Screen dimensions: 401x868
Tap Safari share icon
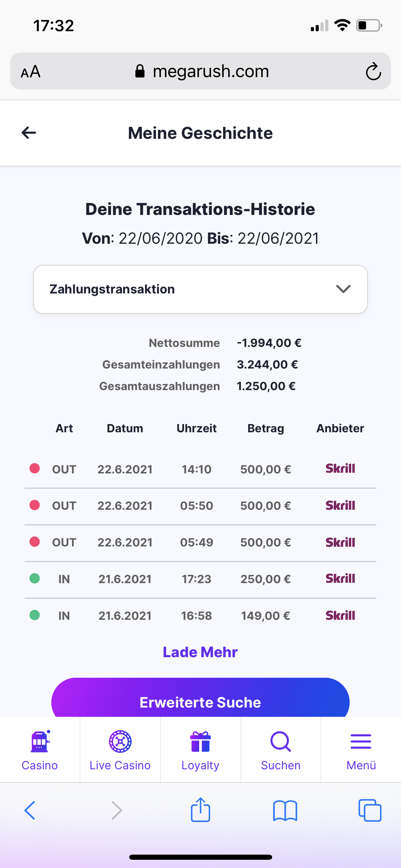point(200,810)
